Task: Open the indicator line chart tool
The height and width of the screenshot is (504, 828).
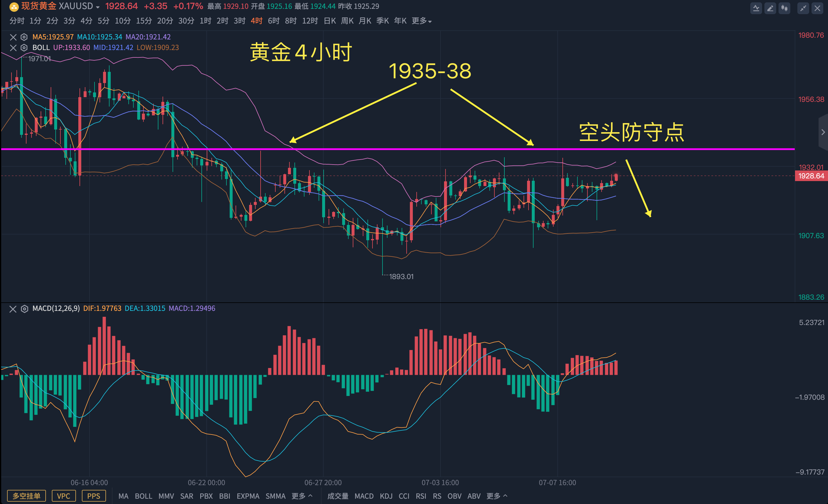Action: [x=756, y=8]
